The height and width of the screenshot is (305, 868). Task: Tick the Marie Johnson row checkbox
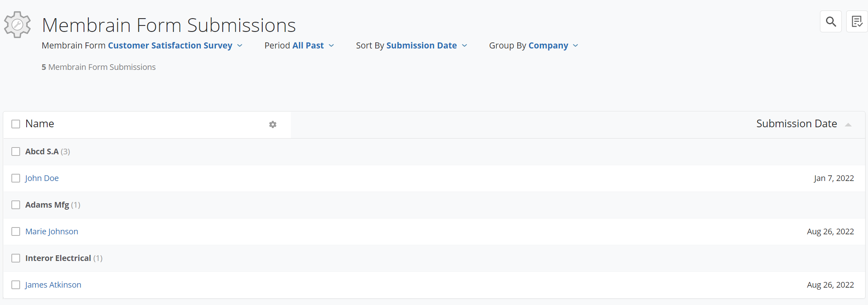pyautogui.click(x=16, y=231)
